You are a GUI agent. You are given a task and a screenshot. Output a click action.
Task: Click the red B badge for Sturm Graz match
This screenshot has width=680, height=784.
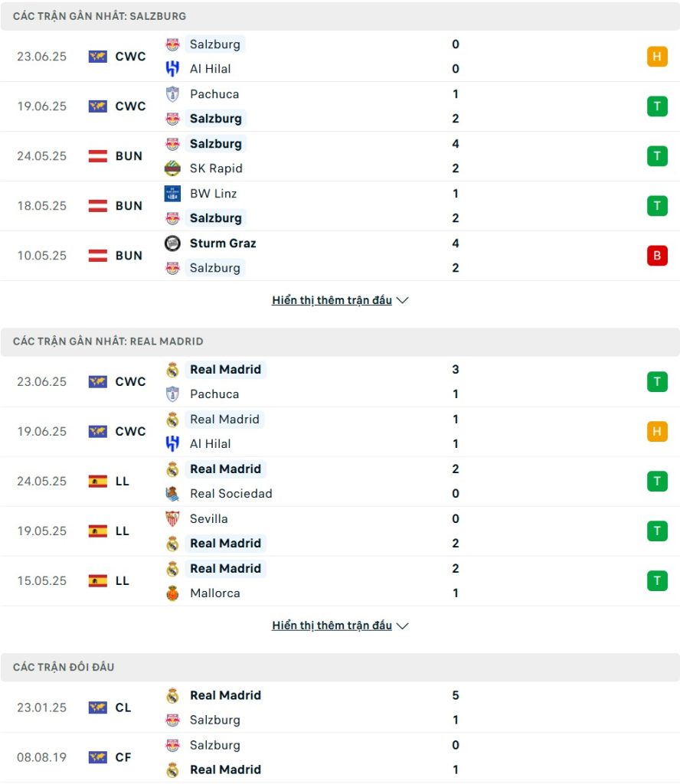click(x=657, y=256)
